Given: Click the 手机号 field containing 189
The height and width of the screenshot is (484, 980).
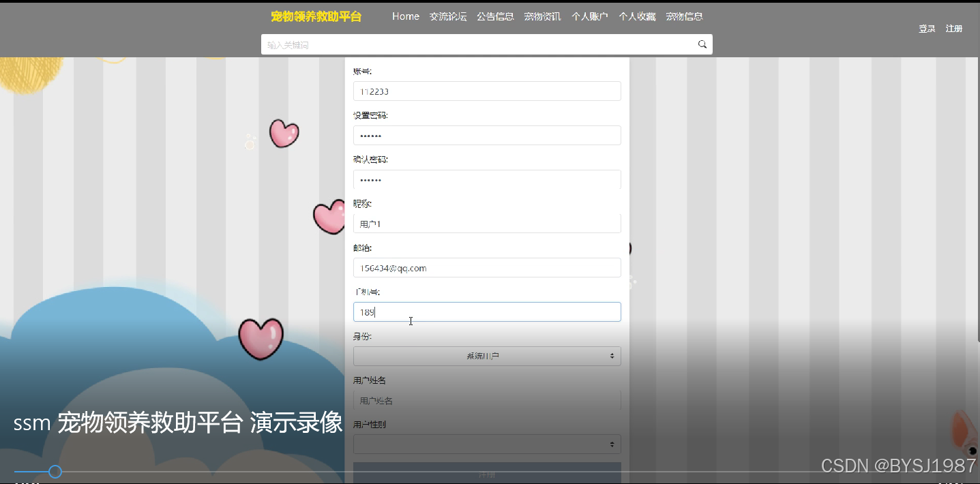Looking at the screenshot, I should point(487,312).
